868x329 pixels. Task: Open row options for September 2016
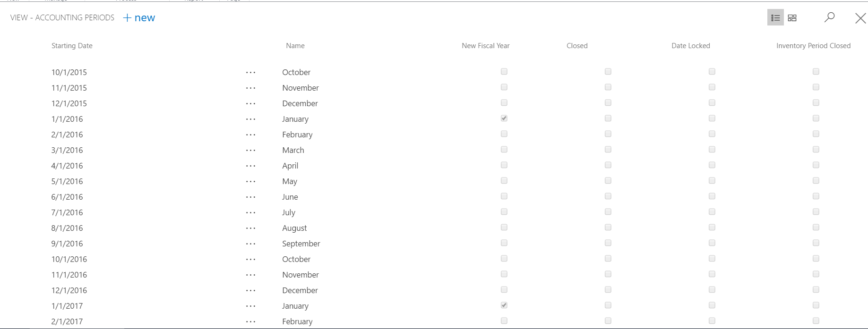251,244
